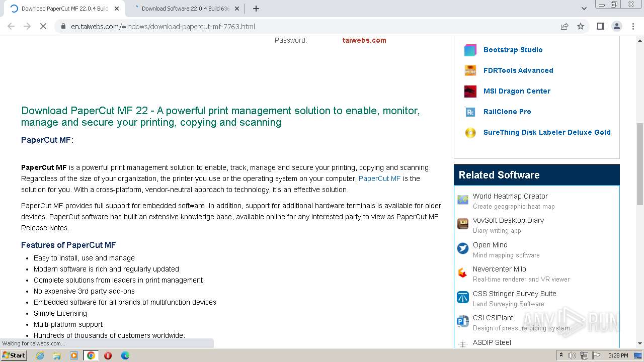Open Chrome's three-dot menu
The width and height of the screenshot is (644, 362).
[633, 26]
